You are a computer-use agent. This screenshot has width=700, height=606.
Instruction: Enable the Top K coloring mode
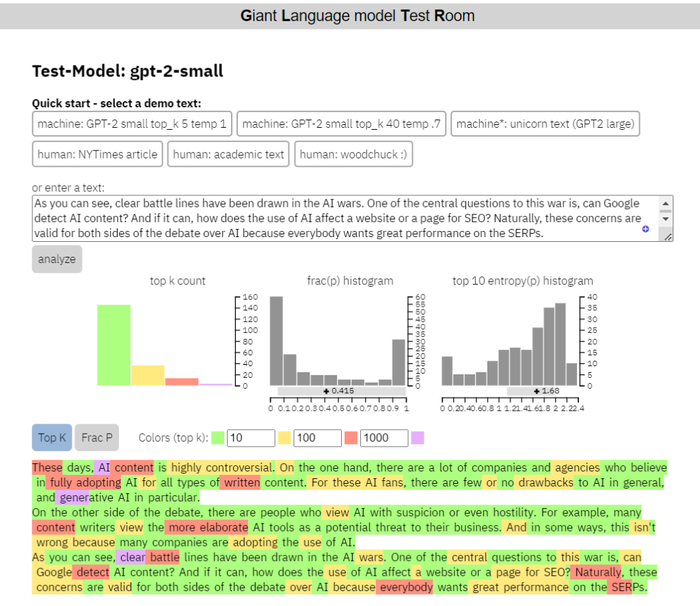click(x=51, y=437)
